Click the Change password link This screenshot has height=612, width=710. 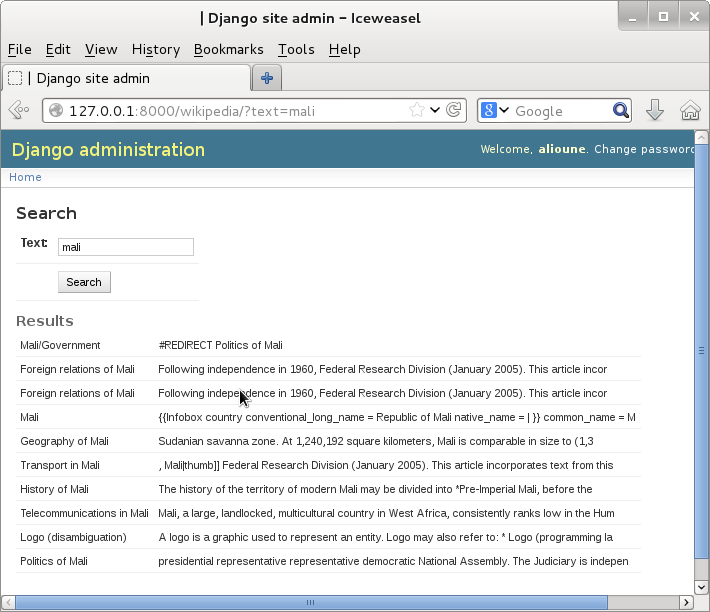[x=644, y=149]
